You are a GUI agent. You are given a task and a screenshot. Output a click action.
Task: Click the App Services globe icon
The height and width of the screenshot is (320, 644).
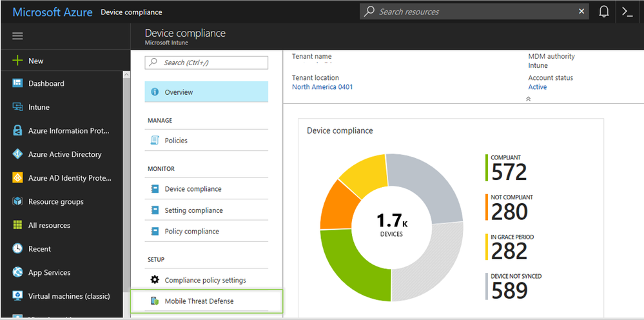coord(17,272)
